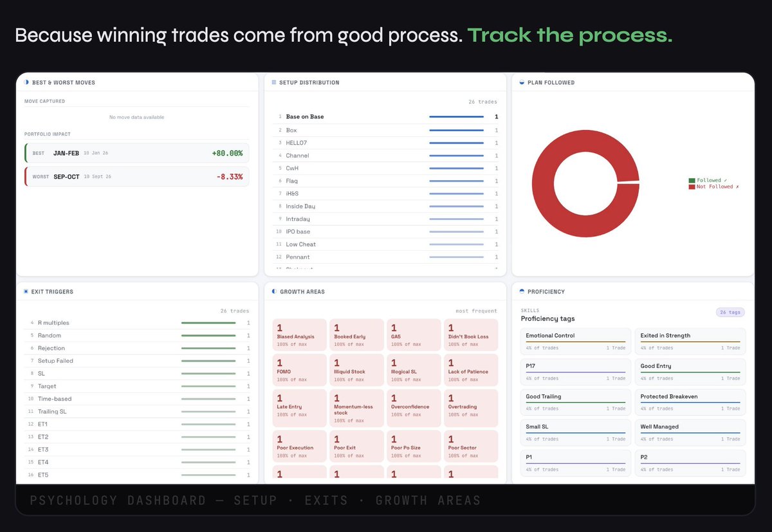Select the P1 proficiency tag
772x532 pixels.
(576, 462)
